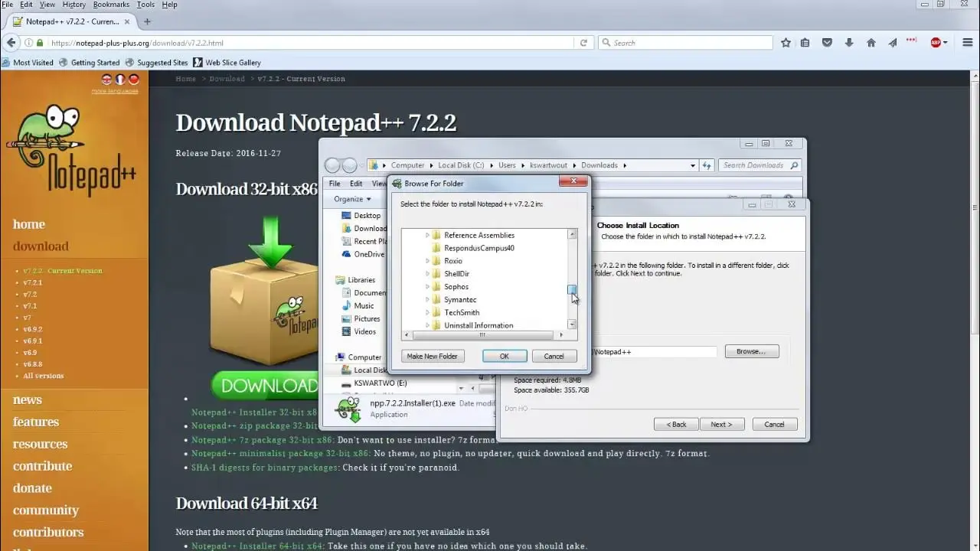Click the paper plane share icon
This screenshot has height=551, width=980.
(x=893, y=43)
